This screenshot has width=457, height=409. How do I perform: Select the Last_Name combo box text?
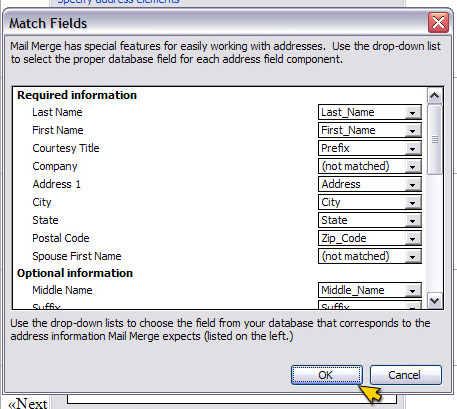click(362, 112)
